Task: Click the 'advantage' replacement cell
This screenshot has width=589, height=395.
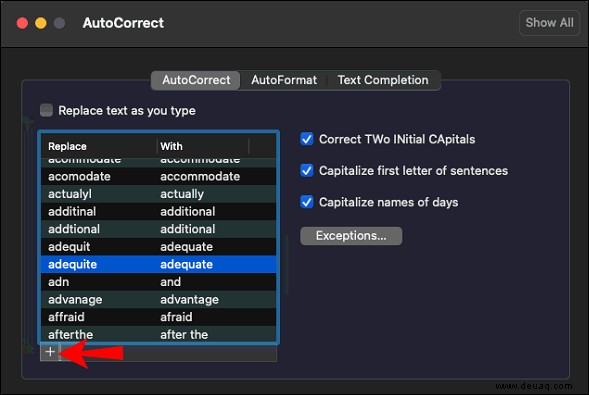Action: [x=189, y=300]
